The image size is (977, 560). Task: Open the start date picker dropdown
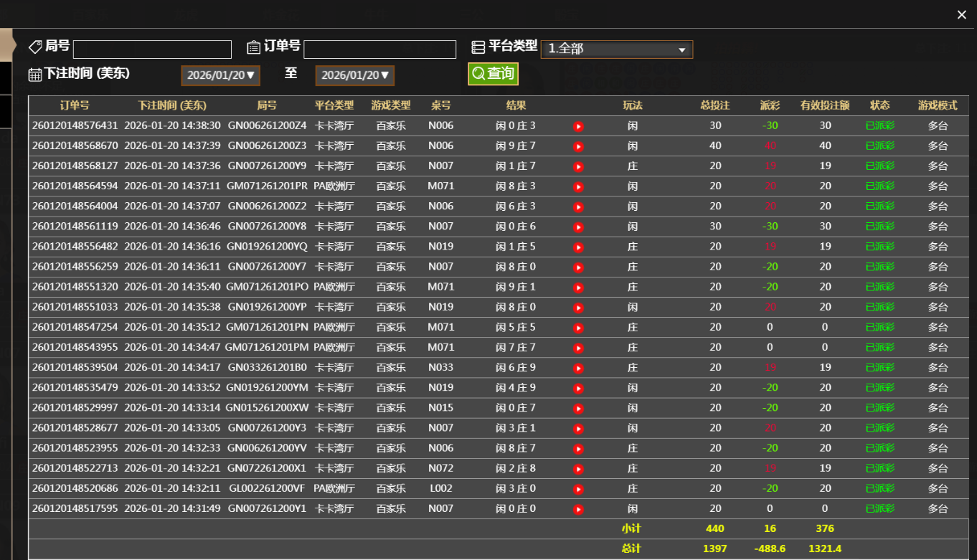(220, 75)
